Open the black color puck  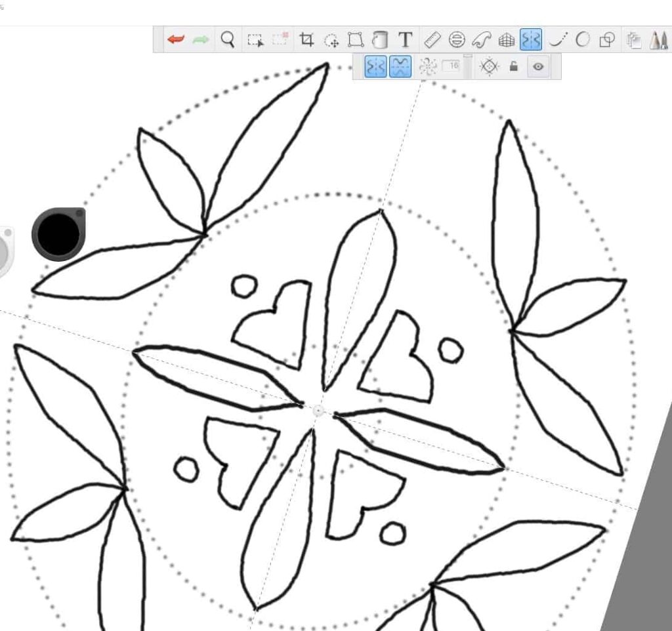coord(58,234)
